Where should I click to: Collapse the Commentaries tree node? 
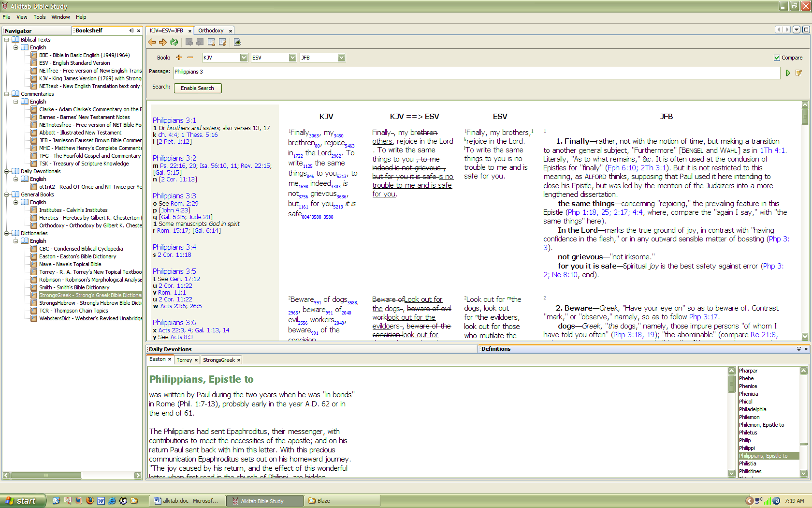7,94
